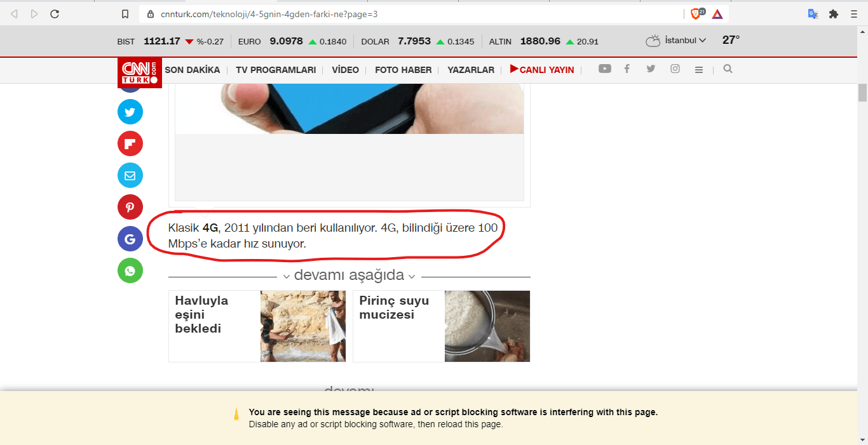Open the Google Translate extension icon
The height and width of the screenshot is (445, 868).
tap(813, 14)
